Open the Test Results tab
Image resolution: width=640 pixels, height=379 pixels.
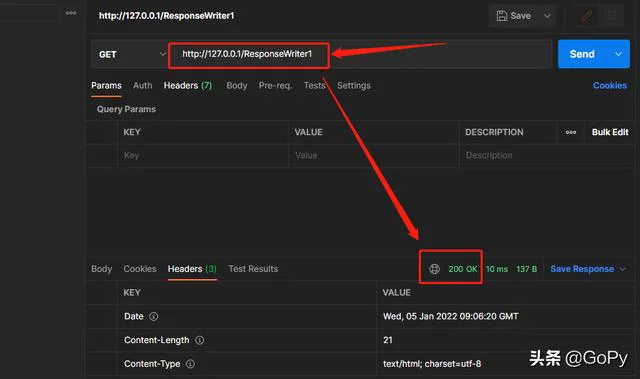[x=253, y=269]
